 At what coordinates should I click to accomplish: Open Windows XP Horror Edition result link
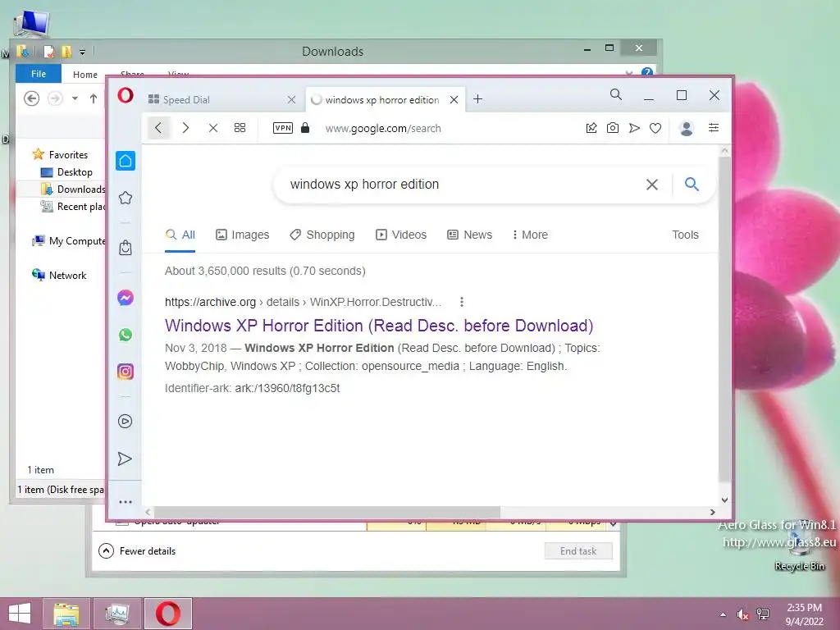coord(379,326)
